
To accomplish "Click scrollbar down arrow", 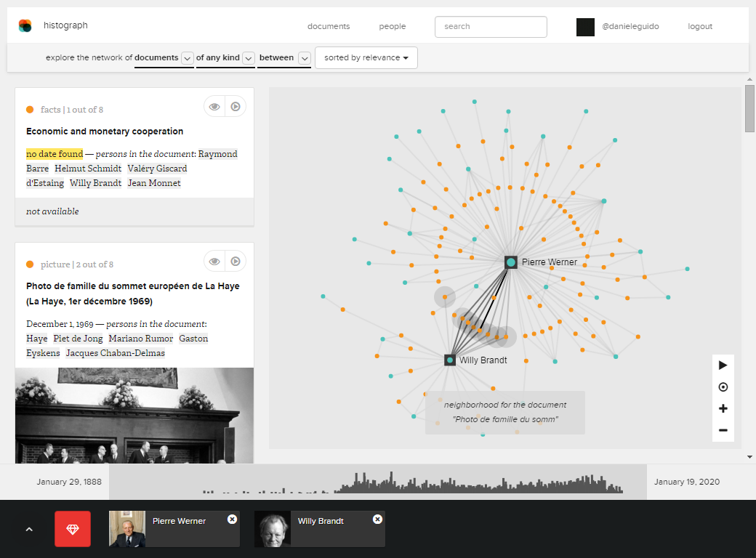I will (749, 457).
